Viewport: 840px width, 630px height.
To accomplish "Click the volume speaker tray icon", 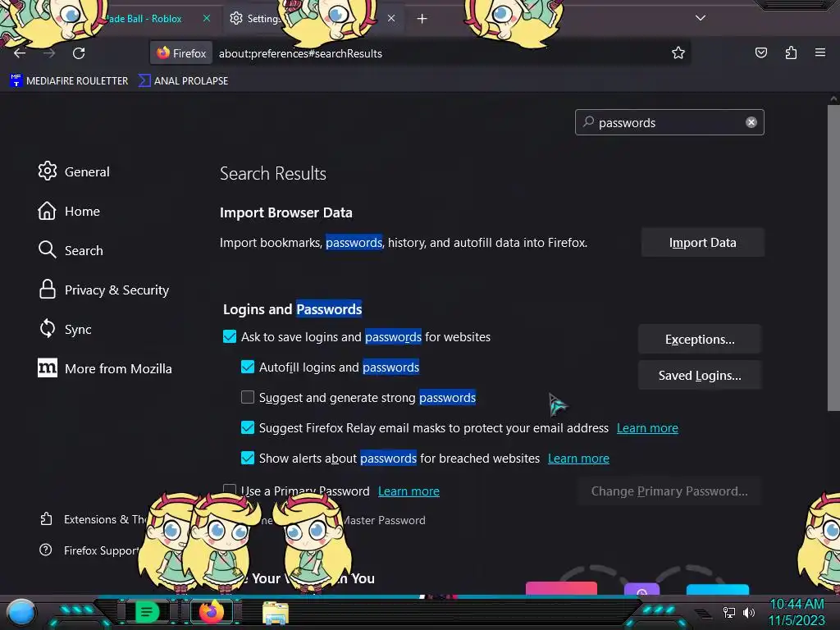I will coord(749,612).
